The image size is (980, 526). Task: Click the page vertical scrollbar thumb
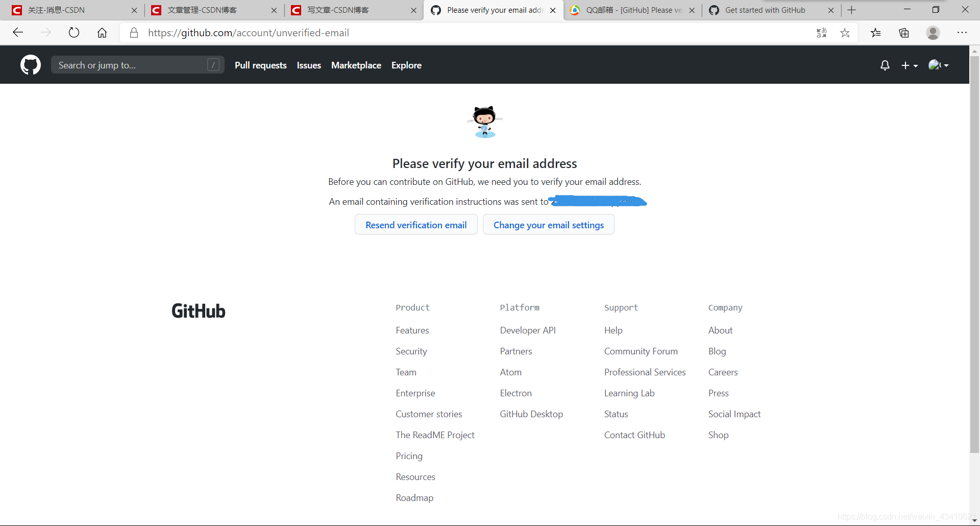tap(974, 254)
